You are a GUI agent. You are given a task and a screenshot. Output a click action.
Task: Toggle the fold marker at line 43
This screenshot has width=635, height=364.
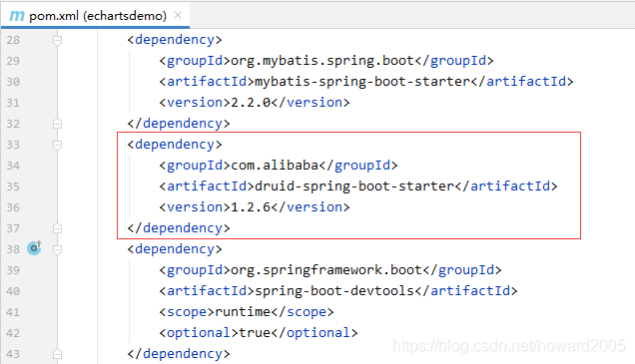(x=57, y=354)
